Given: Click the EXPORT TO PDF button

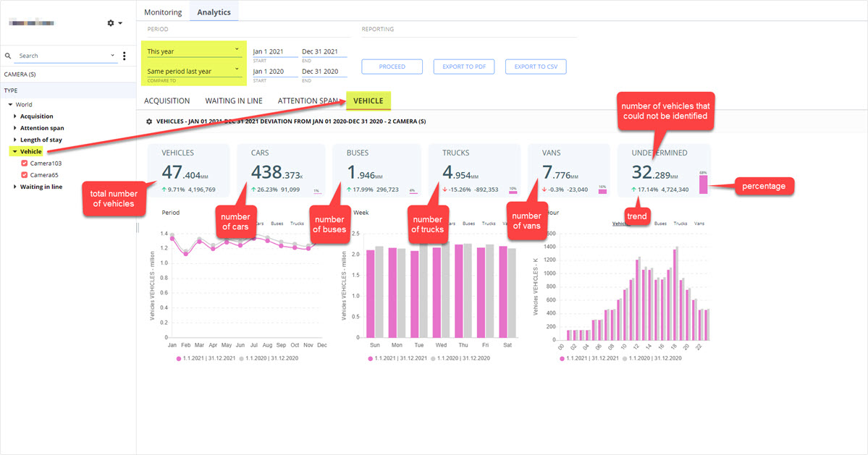Looking at the screenshot, I should click(x=464, y=67).
